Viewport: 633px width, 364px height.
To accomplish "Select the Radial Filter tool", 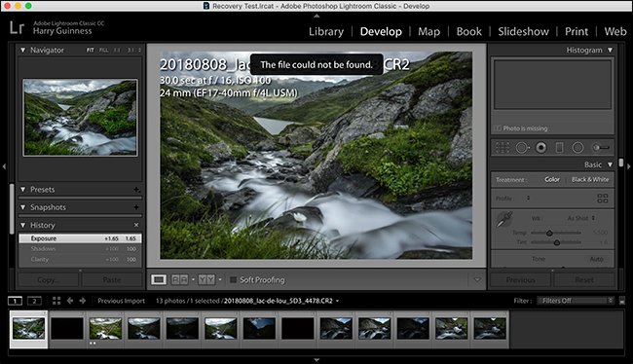I will [x=577, y=148].
